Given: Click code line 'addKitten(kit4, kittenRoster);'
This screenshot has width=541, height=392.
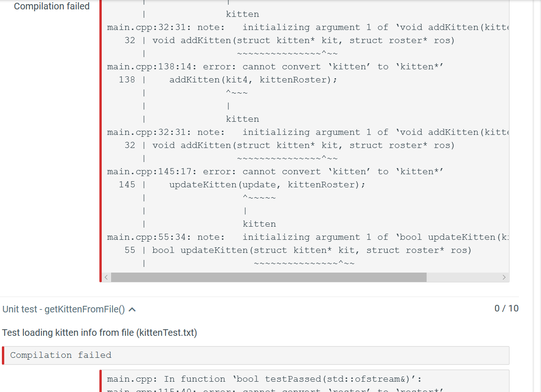Looking at the screenshot, I should coord(253,80).
